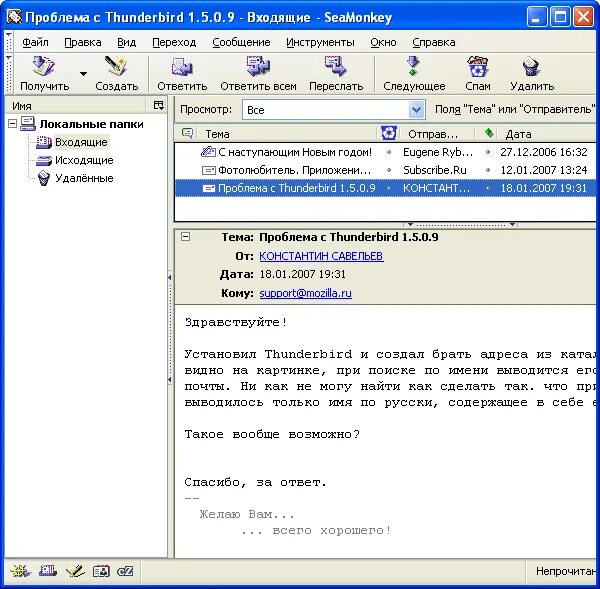
Task: Sort messages by Дата column
Action: pos(547,134)
